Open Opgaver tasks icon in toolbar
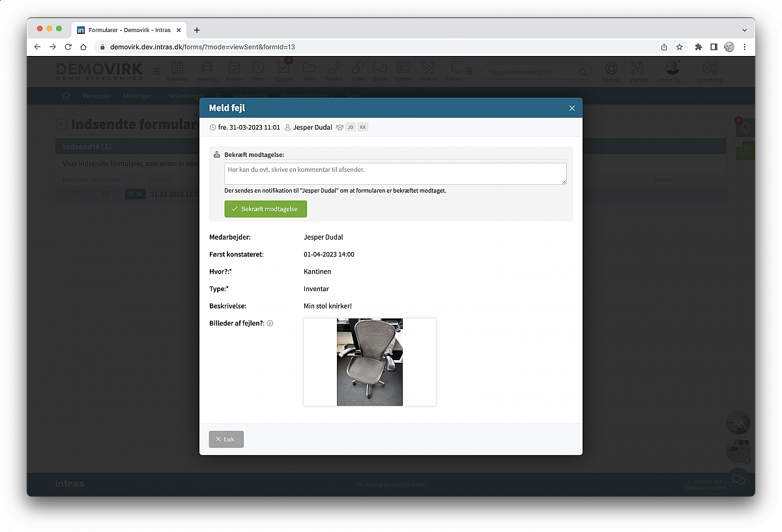 [284, 71]
